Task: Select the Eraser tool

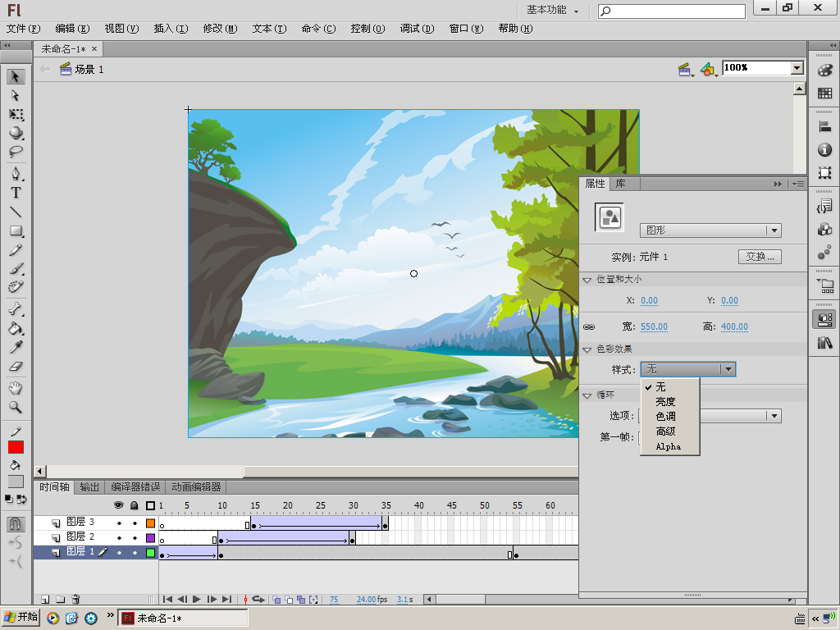Action: click(x=16, y=367)
